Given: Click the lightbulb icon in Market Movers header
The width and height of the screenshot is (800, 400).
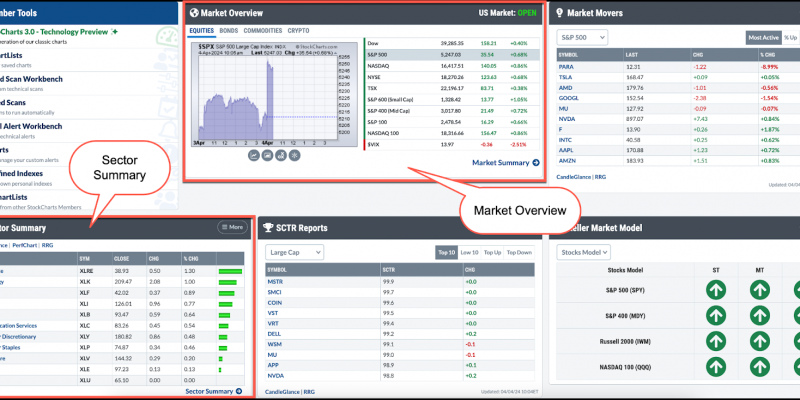Looking at the screenshot, I should [x=559, y=13].
